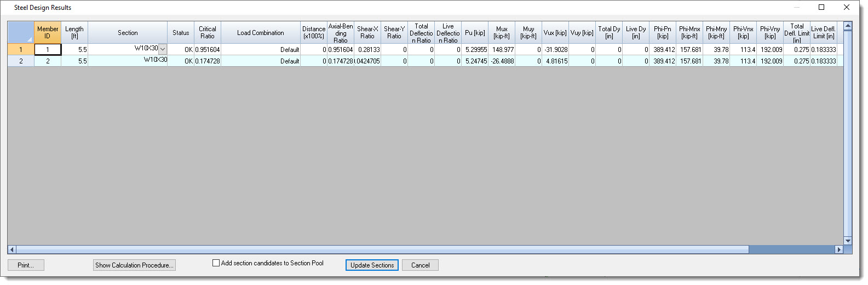Click the Update Sections button
Image resolution: width=868 pixels, height=285 pixels.
click(372, 265)
